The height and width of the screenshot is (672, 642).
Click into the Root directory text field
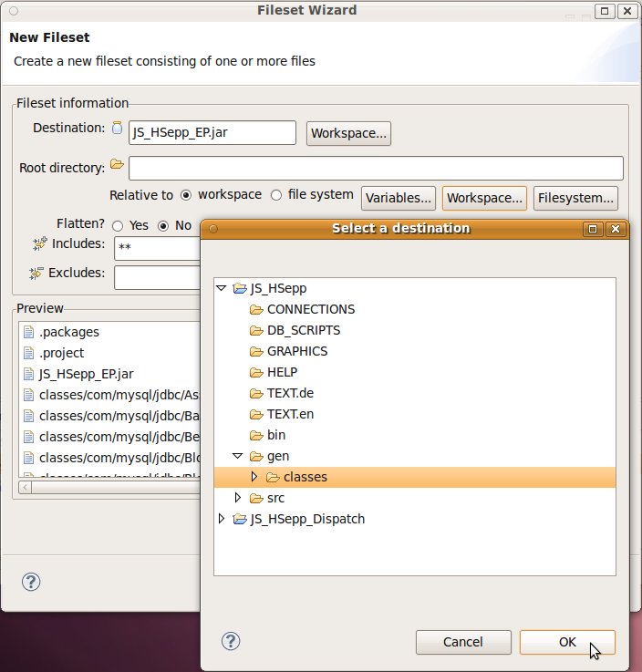375,168
